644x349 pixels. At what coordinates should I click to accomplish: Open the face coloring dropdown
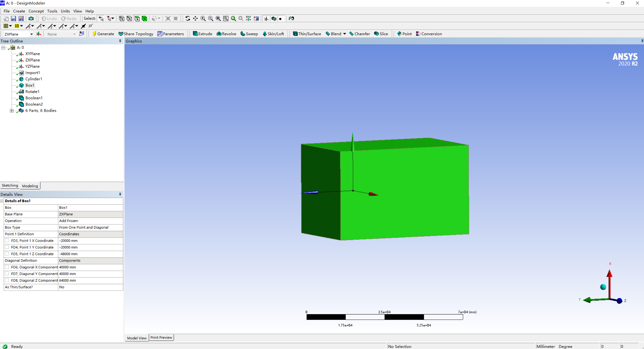(x=10, y=26)
